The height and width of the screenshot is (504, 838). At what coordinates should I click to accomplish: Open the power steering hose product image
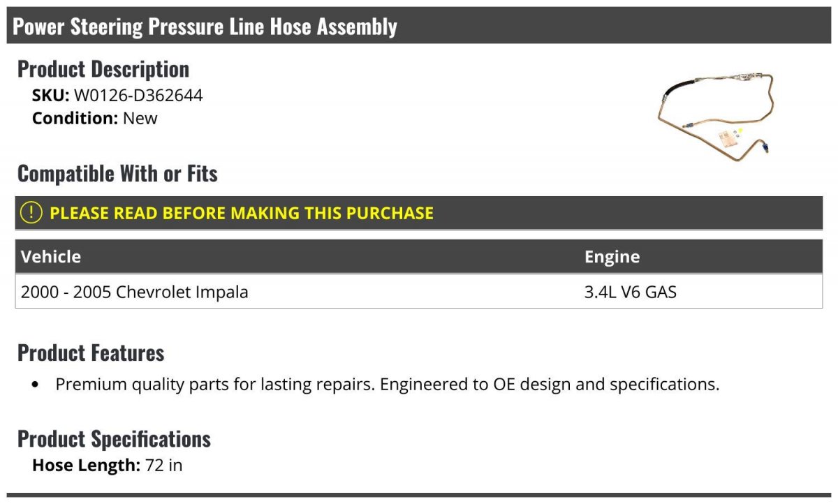pyautogui.click(x=716, y=115)
